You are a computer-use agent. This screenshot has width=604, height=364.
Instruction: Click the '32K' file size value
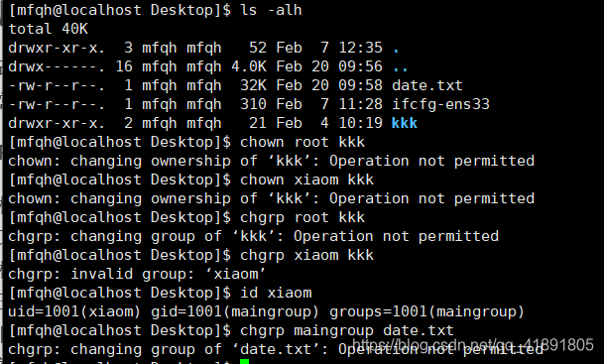coord(253,85)
